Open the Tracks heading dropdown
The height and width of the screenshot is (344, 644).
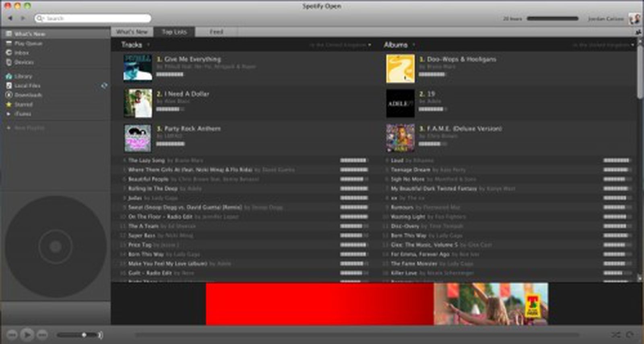(x=148, y=45)
